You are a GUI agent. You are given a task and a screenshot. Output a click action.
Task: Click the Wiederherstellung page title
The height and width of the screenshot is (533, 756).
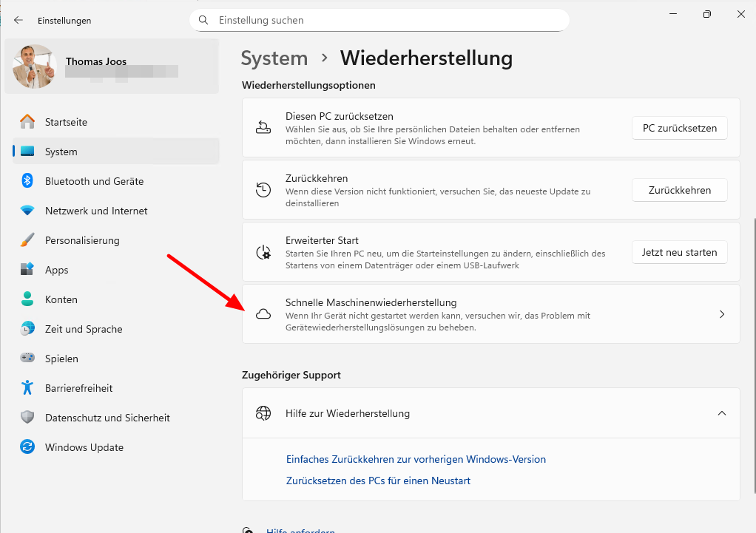tap(426, 58)
